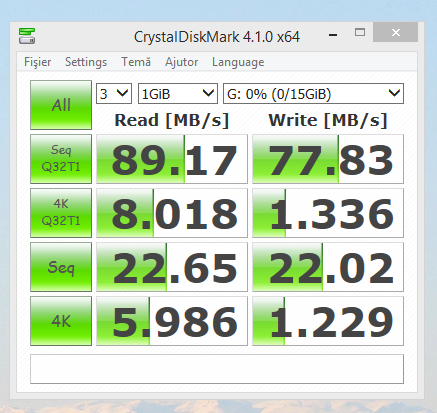Click the Seq write result 22.02
The width and height of the screenshot is (437, 413).
pyautogui.click(x=328, y=267)
